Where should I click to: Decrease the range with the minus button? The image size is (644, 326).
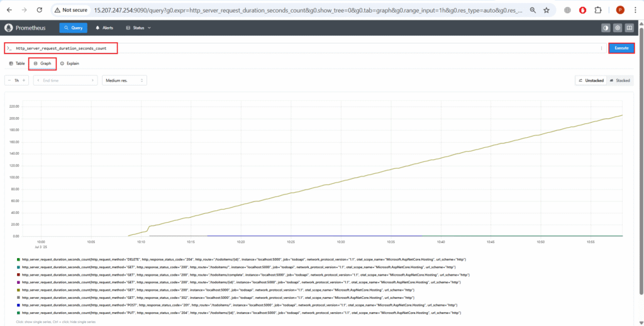(x=9, y=81)
